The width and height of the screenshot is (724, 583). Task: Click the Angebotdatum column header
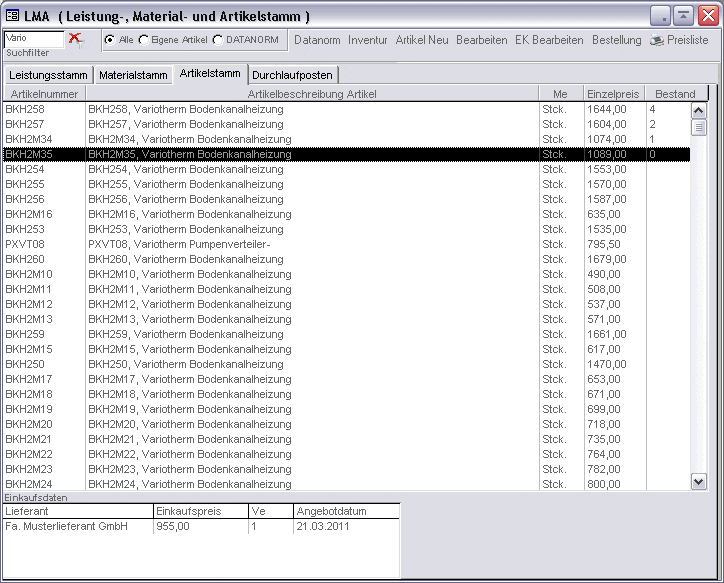(x=346, y=511)
